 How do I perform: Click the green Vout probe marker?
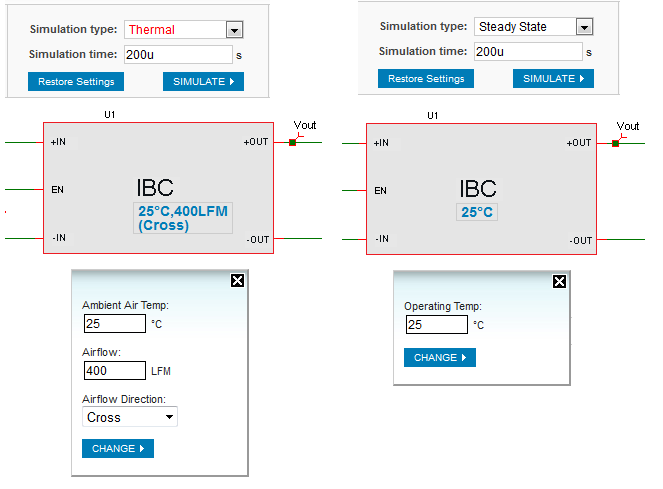click(293, 142)
